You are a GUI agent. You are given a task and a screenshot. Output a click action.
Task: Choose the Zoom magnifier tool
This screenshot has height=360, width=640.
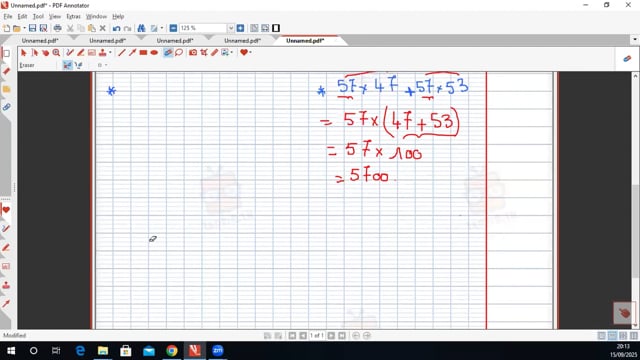point(56,53)
